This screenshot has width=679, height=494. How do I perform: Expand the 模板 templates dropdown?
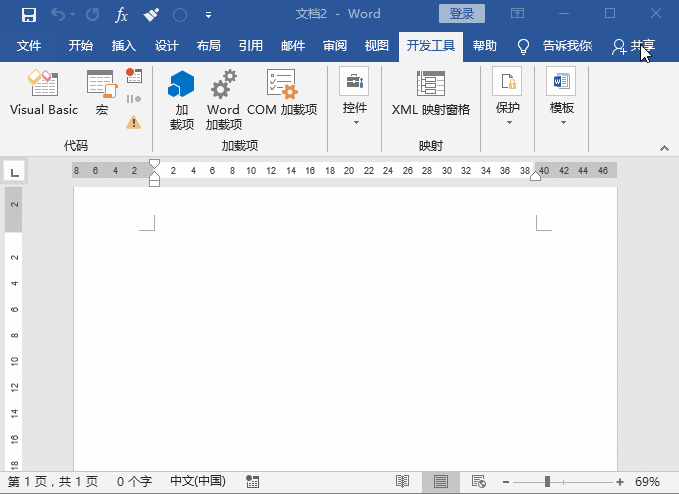coord(561,98)
